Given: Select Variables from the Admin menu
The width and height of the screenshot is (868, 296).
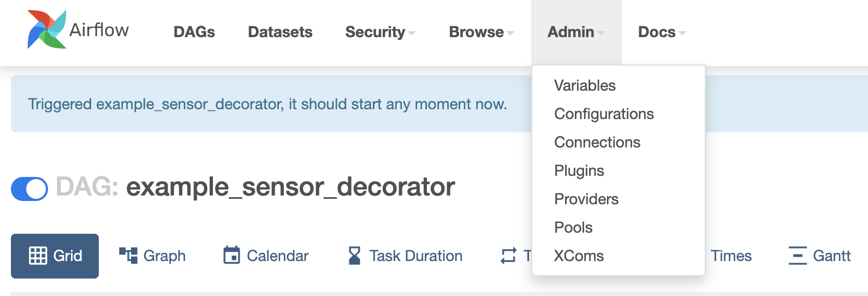Looking at the screenshot, I should click(x=585, y=86).
